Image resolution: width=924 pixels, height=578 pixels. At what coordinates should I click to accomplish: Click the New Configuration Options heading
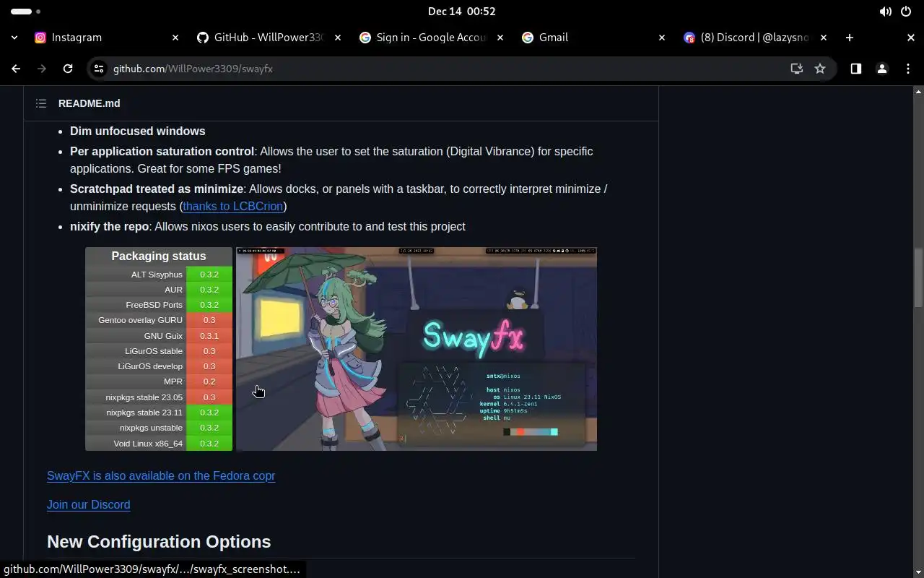(159, 542)
